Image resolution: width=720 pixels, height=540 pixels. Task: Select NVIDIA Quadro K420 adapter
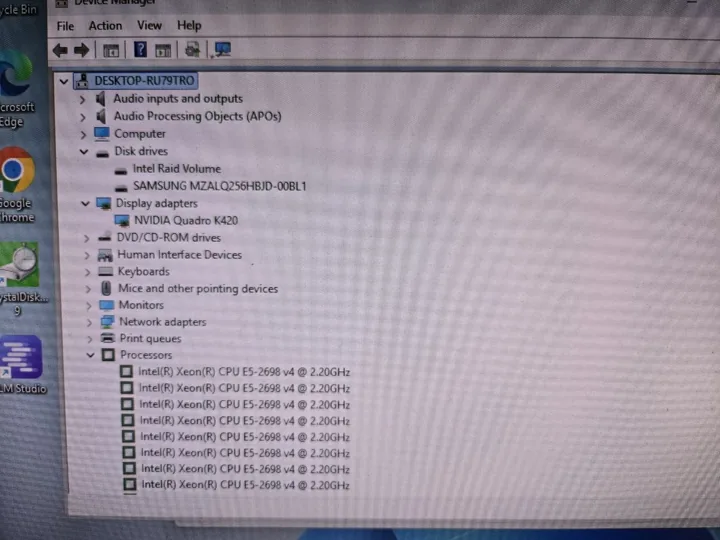point(186,221)
